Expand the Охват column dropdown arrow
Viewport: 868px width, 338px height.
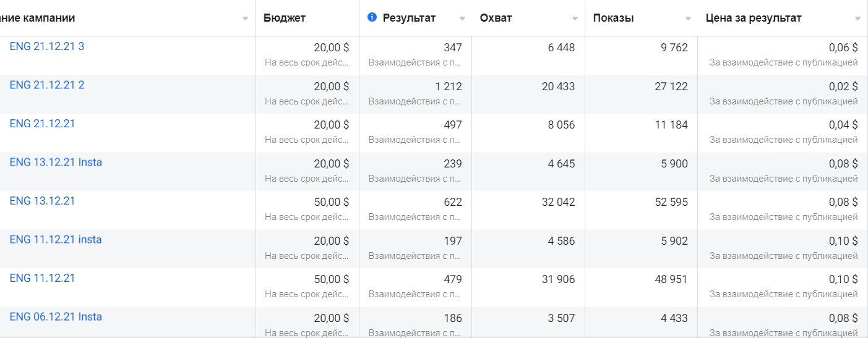[575, 19]
